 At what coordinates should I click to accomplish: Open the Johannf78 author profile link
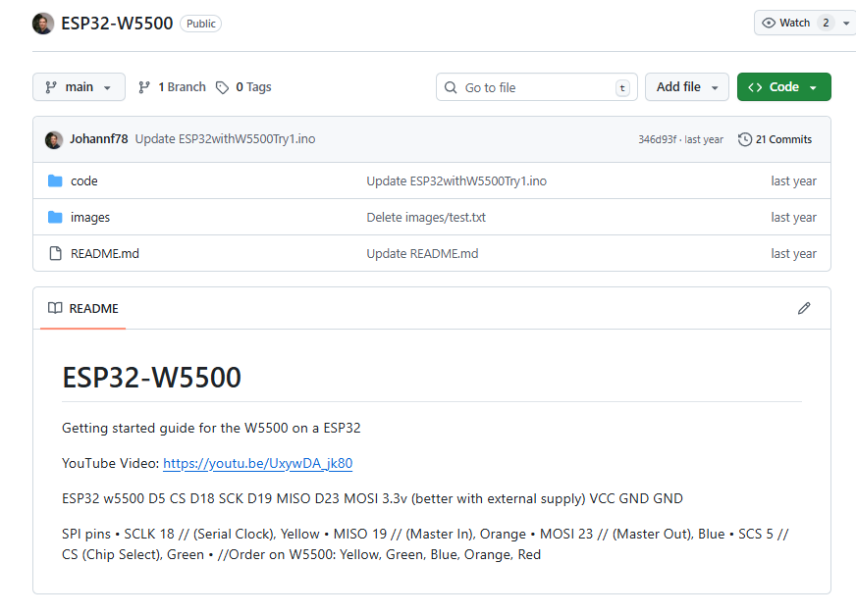coord(98,139)
